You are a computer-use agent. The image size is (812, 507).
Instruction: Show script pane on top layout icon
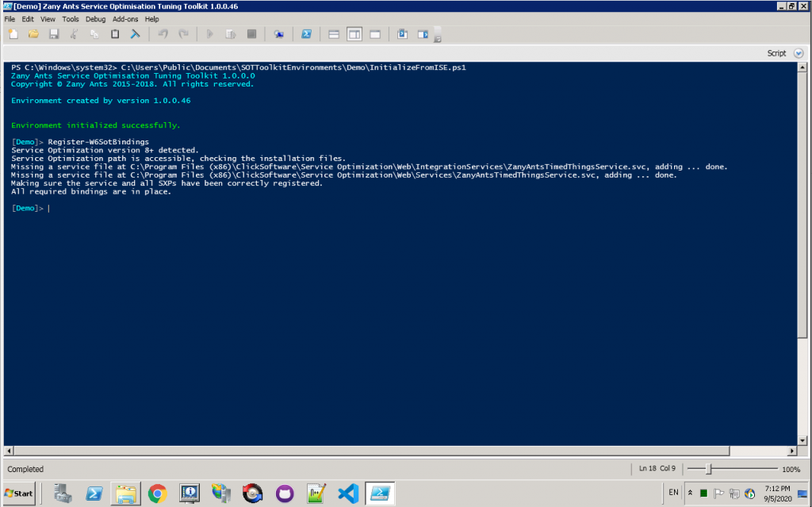[334, 34]
